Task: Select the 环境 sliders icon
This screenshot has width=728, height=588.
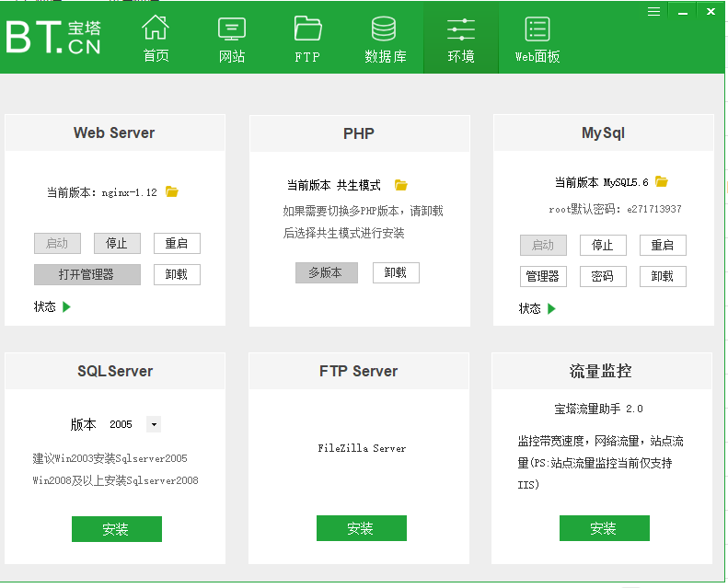Action: pos(460,29)
